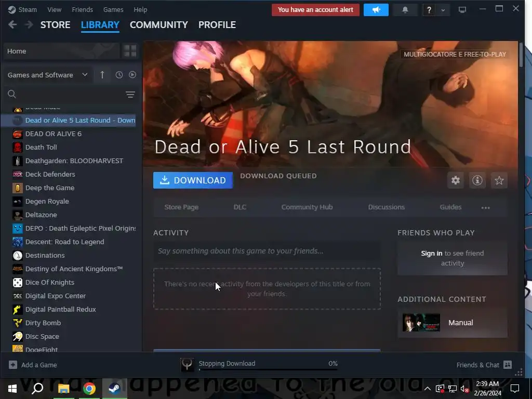This screenshot has width=532, height=399.
Task: Open Friends & Chat
Action: coord(484,365)
